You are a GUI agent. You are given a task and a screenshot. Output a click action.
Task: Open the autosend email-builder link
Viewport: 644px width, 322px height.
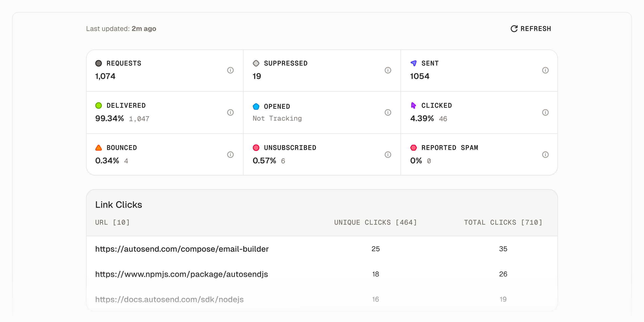coord(182,249)
